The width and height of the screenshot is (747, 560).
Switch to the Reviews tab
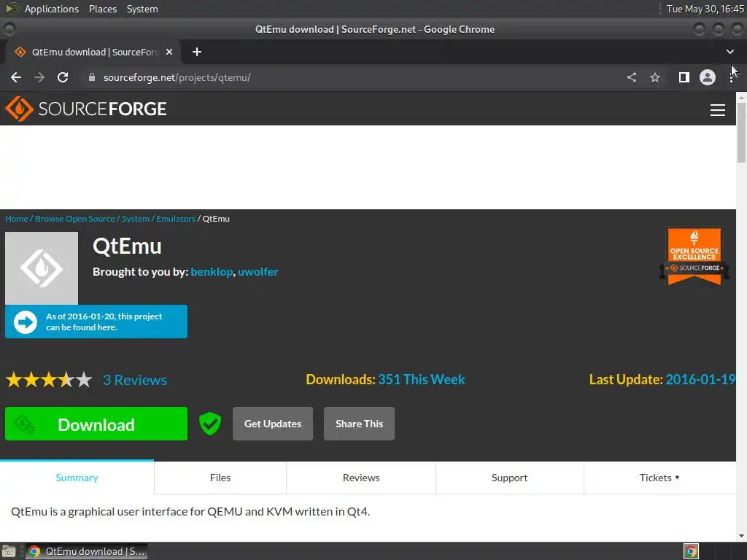tap(361, 478)
